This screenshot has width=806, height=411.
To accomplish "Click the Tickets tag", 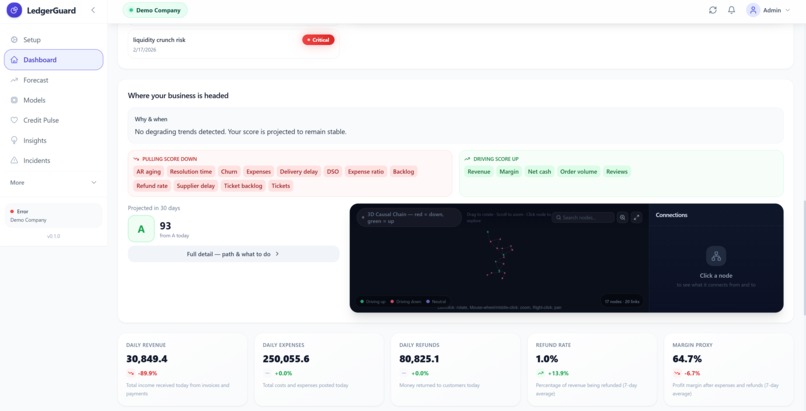I will 281,186.
